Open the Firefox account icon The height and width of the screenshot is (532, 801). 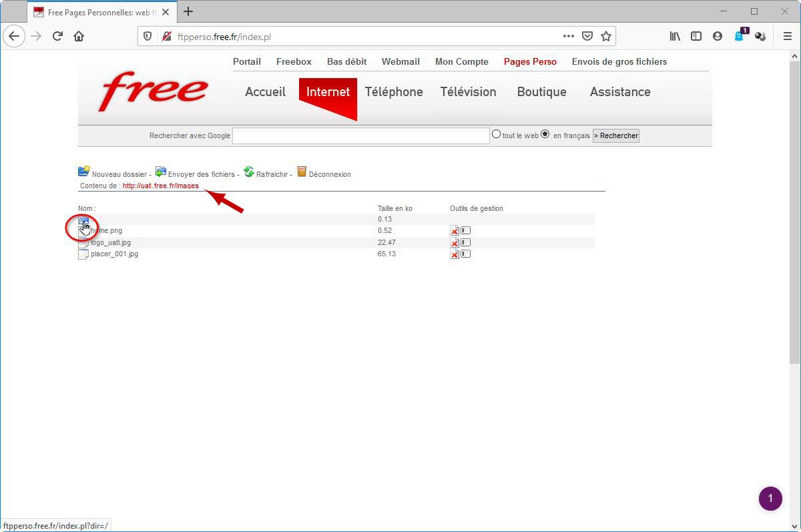[x=718, y=37]
